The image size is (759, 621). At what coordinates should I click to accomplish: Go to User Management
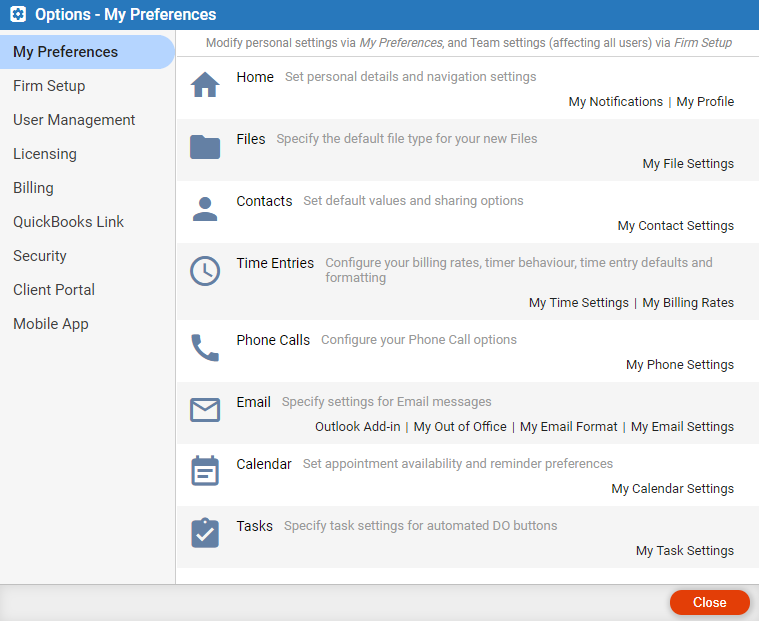(74, 120)
